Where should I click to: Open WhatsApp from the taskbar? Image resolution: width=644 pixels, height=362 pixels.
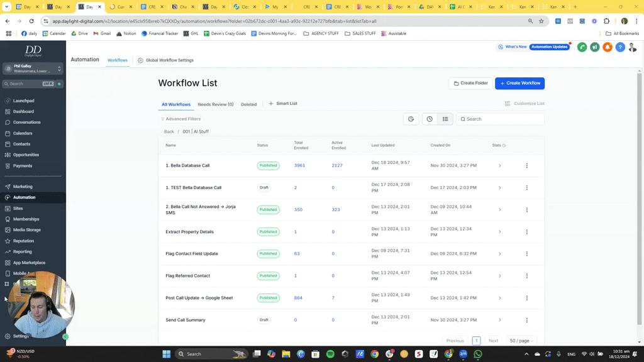[x=478, y=354]
